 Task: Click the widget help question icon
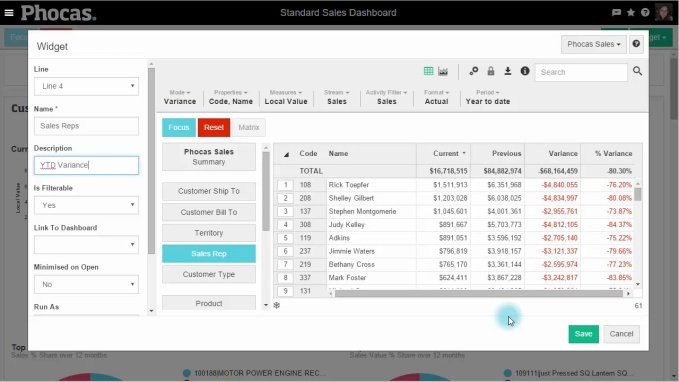[636, 44]
